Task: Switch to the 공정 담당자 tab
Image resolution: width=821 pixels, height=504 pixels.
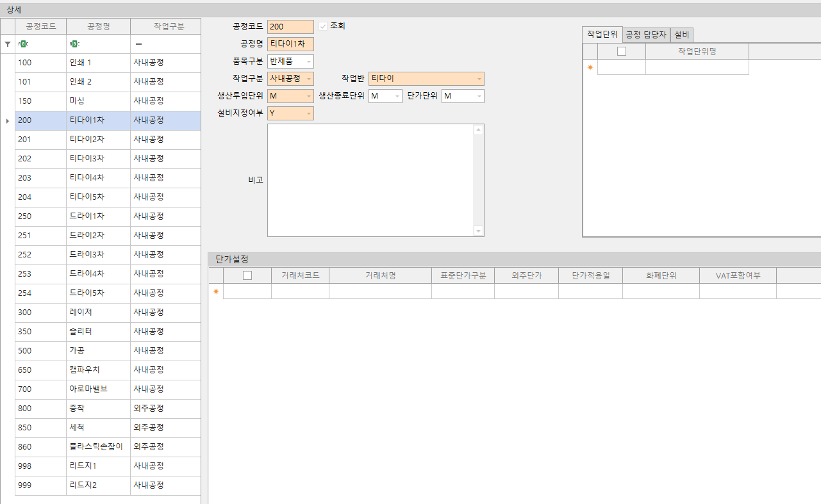Action: point(646,35)
